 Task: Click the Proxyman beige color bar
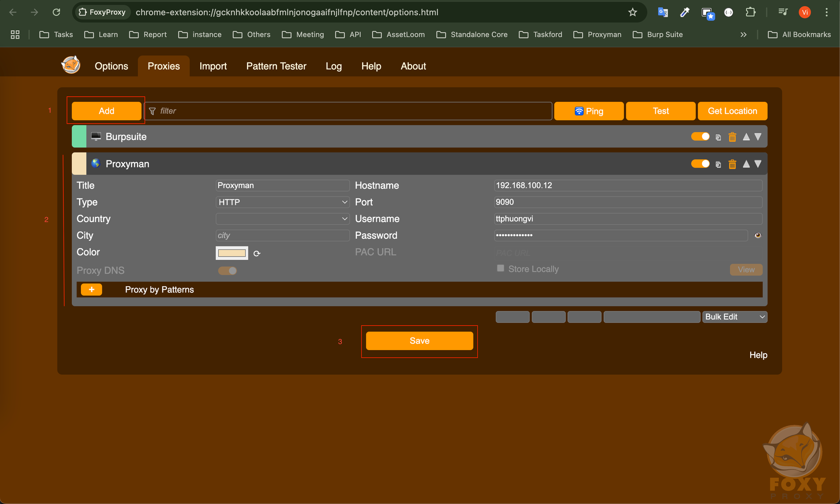click(x=79, y=163)
